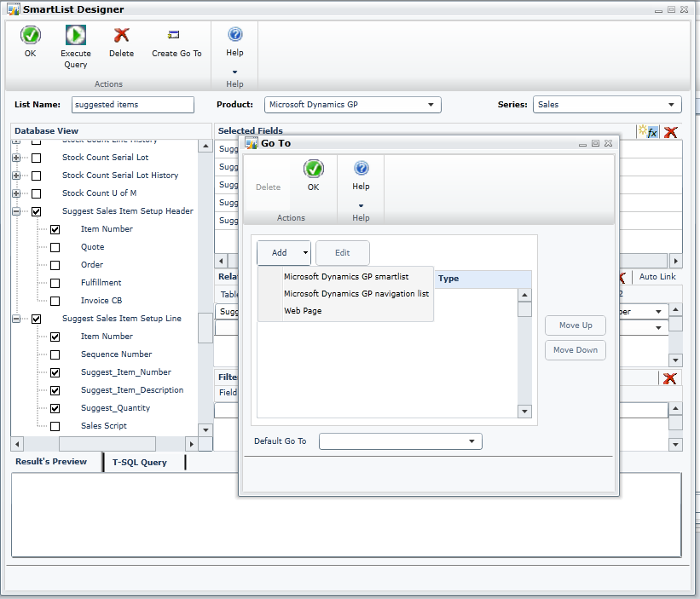The height and width of the screenshot is (599, 700).
Task: Open the Series dropdown
Action: pos(671,105)
